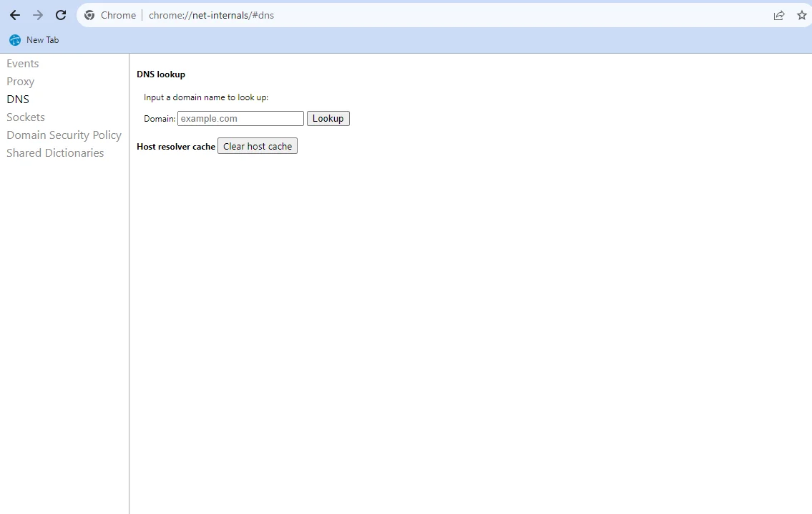Image resolution: width=812 pixels, height=514 pixels.
Task: Switch to the Proxy section
Action: coord(21,82)
